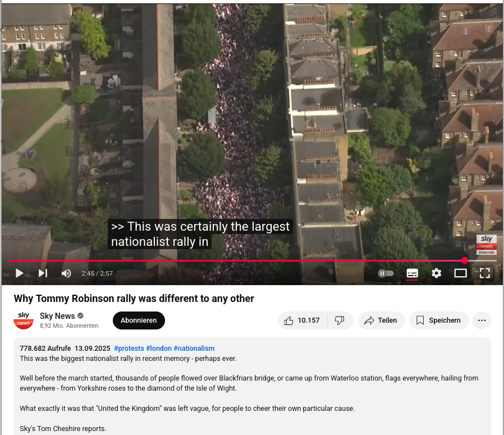The width and height of the screenshot is (504, 435).
Task: Open the video settings gear
Action: (x=436, y=273)
